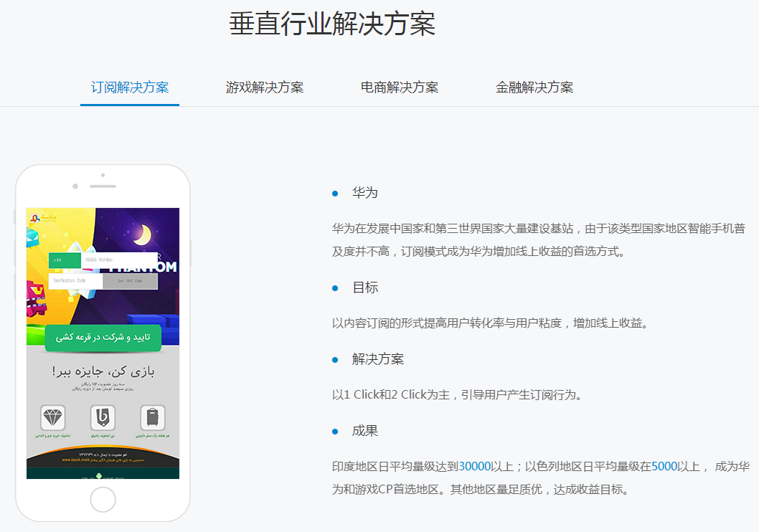Image resolution: width=759 pixels, height=532 pixels.
Task: Click the paragraph starting 华为在发展中国家
Action: click(539, 240)
